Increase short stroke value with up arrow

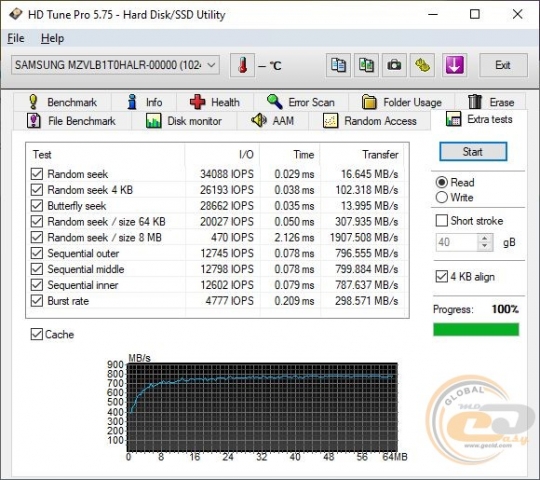485,238
